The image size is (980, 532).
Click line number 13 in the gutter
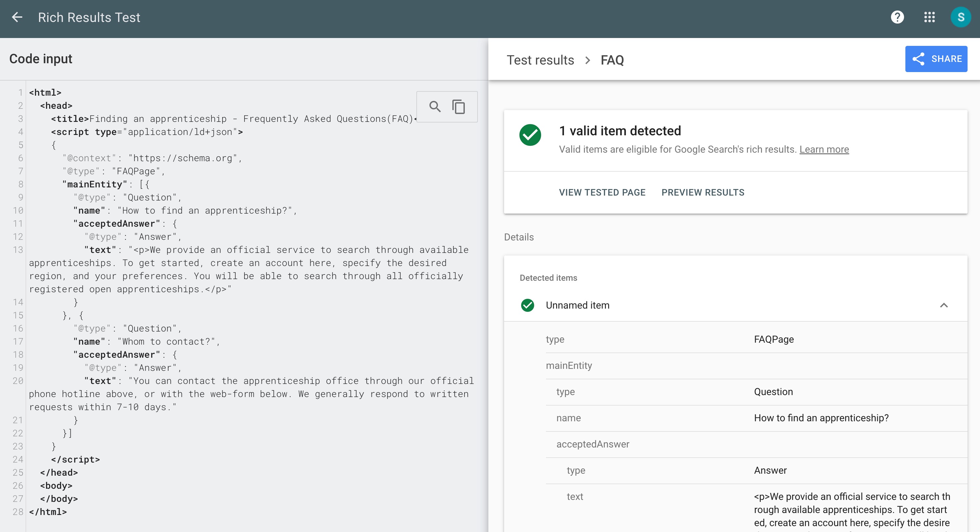coord(18,250)
